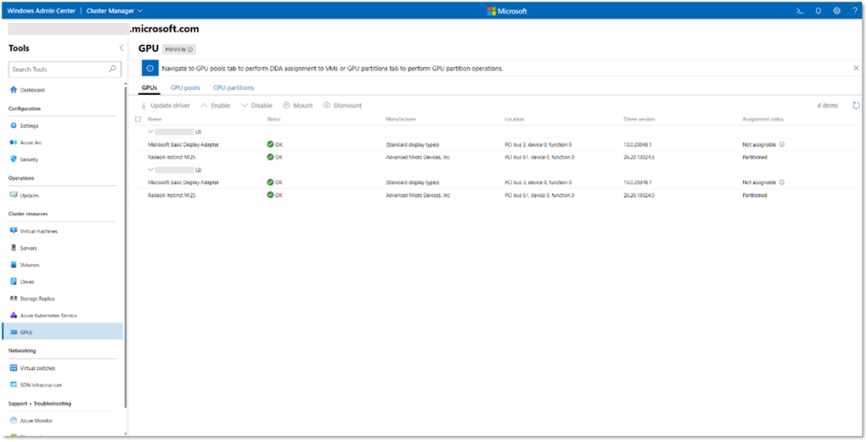The height and width of the screenshot is (442, 868).
Task: Click the Mount button
Action: click(298, 105)
